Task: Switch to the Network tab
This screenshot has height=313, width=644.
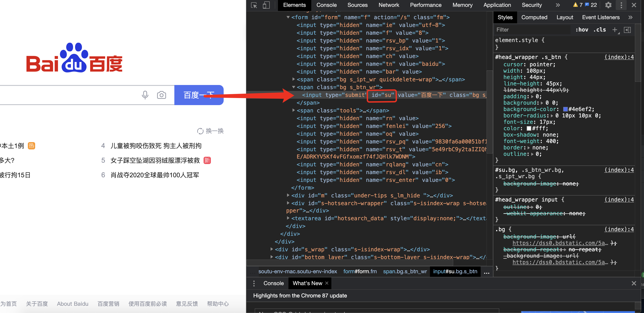Action: pyautogui.click(x=388, y=5)
